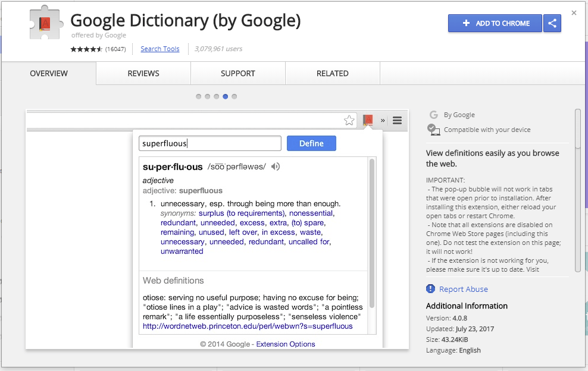Switch to the REVIEWS tab
Image resolution: width=588 pixels, height=371 pixels.
click(x=143, y=73)
